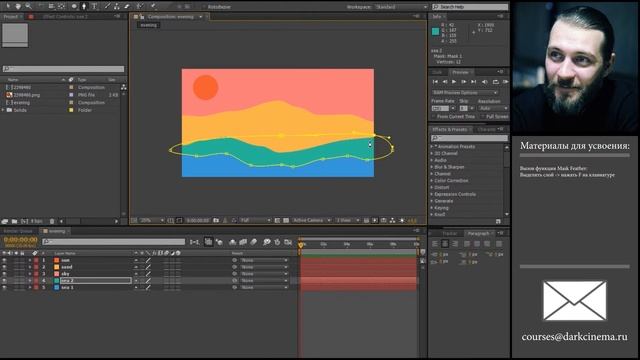
Task: Select the Zoom magnifier tool
Action: tap(28, 6)
